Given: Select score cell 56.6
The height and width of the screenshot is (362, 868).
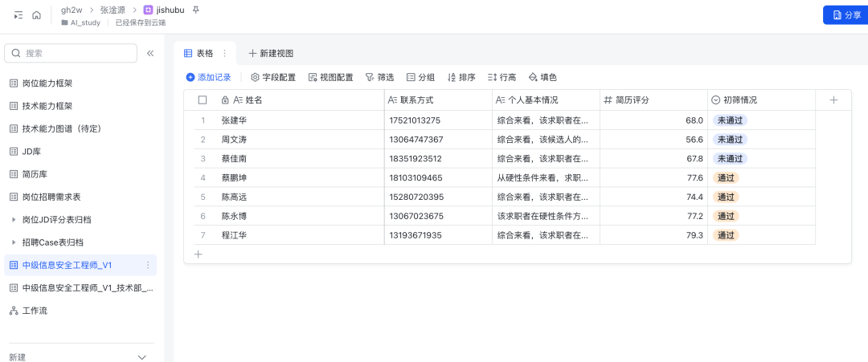Looking at the screenshot, I should click(653, 140).
